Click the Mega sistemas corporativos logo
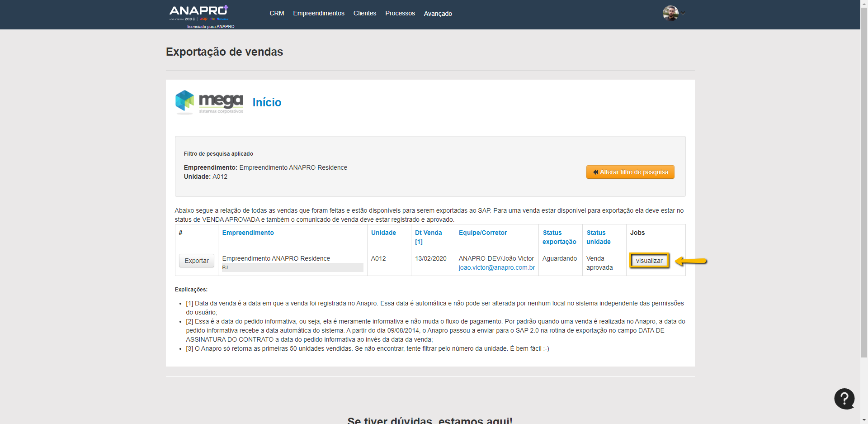868x424 pixels. point(209,102)
